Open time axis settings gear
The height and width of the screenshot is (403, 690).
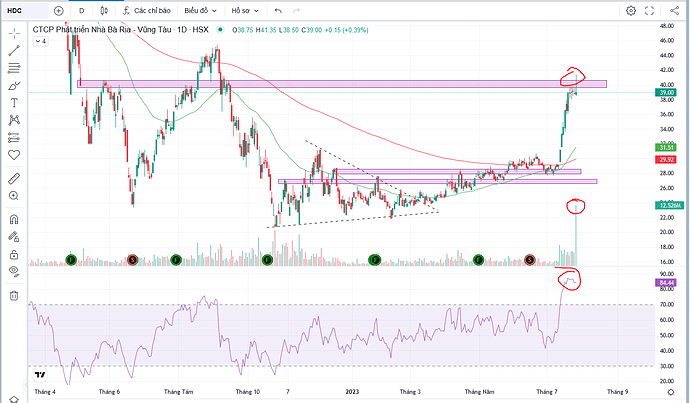point(671,392)
